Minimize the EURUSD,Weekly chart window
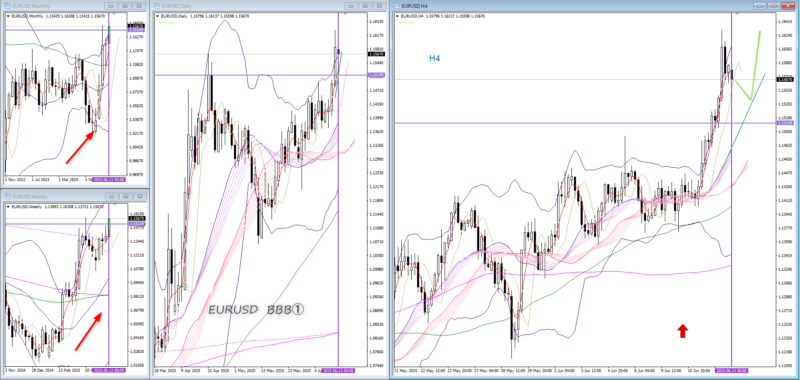This screenshot has width=800, height=380. 112,196
